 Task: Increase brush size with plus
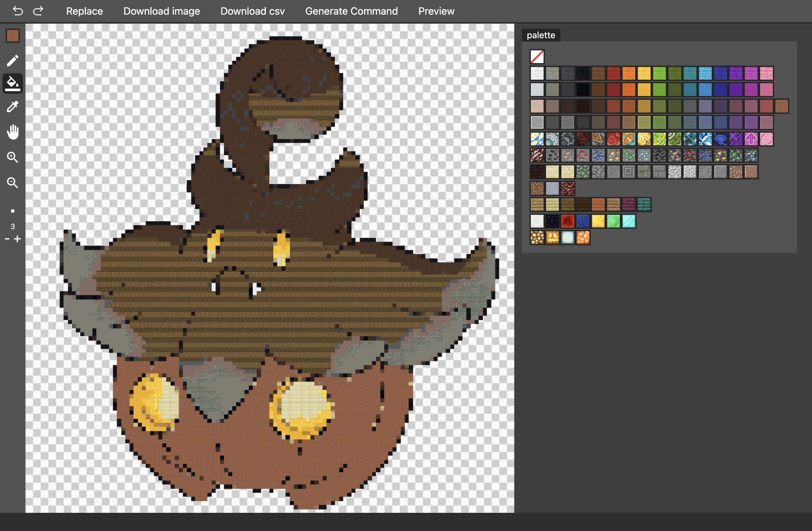(x=18, y=239)
